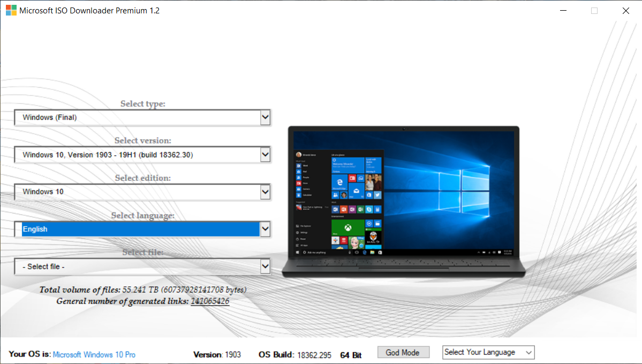Click the God Mode button
The height and width of the screenshot is (364, 642).
click(403, 353)
